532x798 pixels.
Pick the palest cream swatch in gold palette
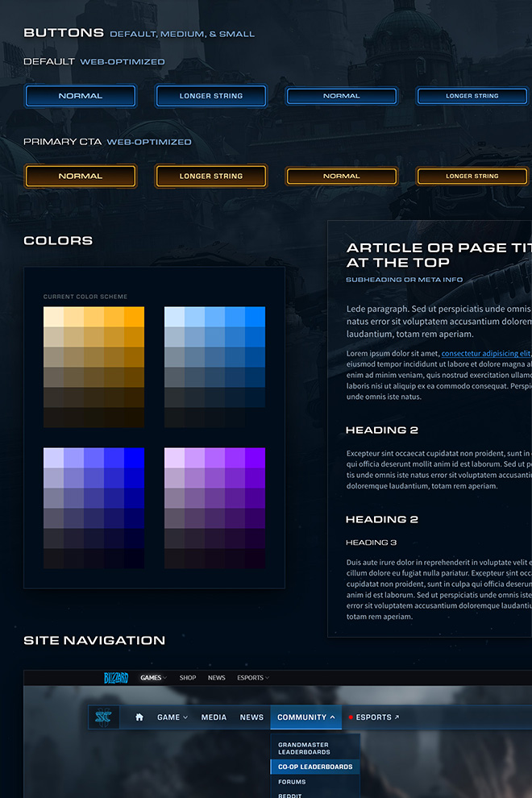[x=53, y=317]
